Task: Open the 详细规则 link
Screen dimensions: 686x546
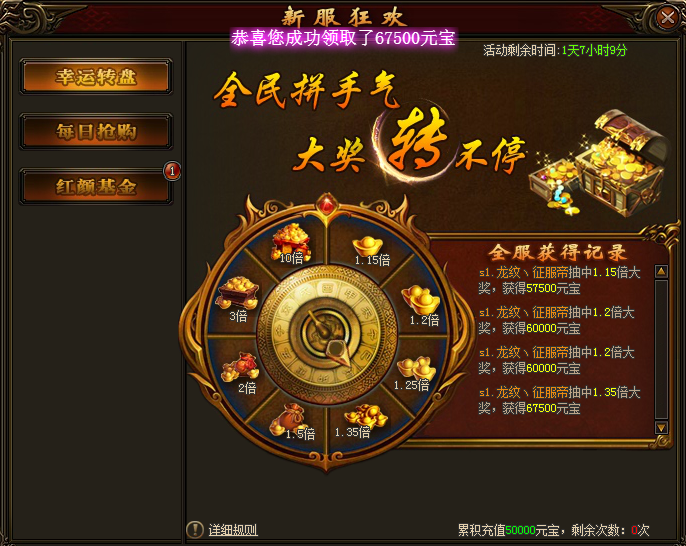Action: click(x=233, y=530)
